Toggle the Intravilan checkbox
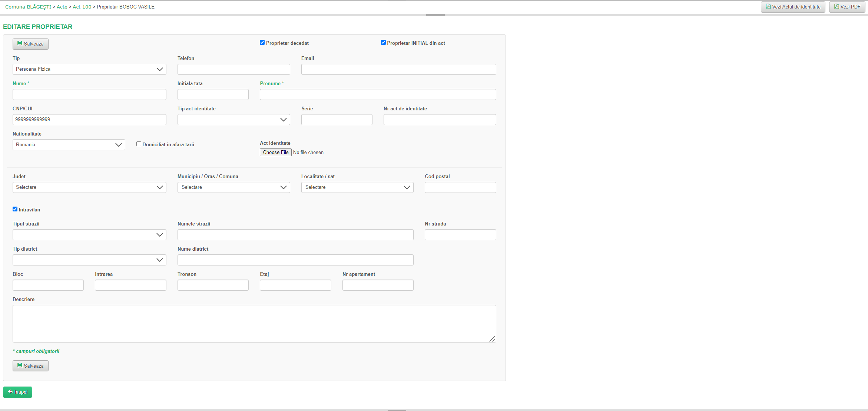This screenshot has width=868, height=411. (x=15, y=209)
